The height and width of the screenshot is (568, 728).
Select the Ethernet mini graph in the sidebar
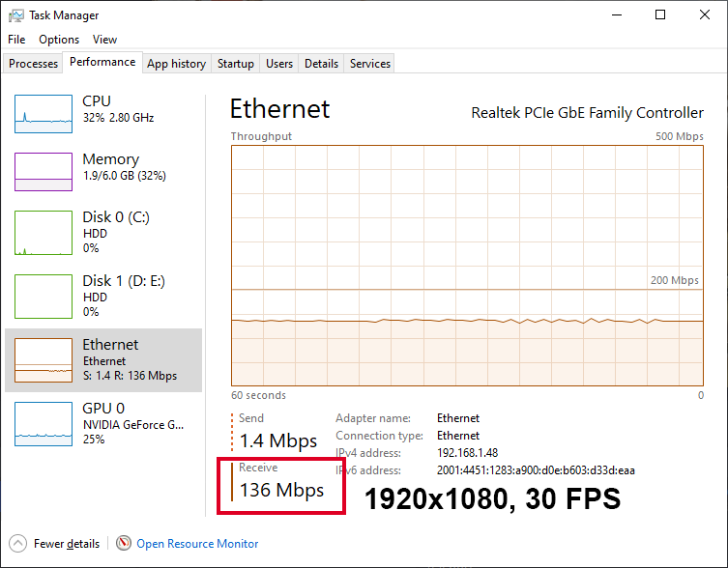click(x=44, y=360)
